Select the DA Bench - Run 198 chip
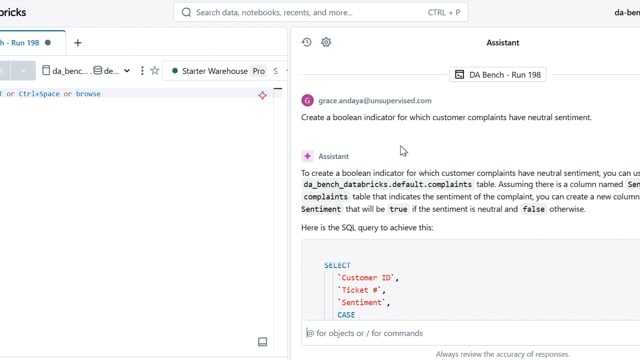 point(498,75)
